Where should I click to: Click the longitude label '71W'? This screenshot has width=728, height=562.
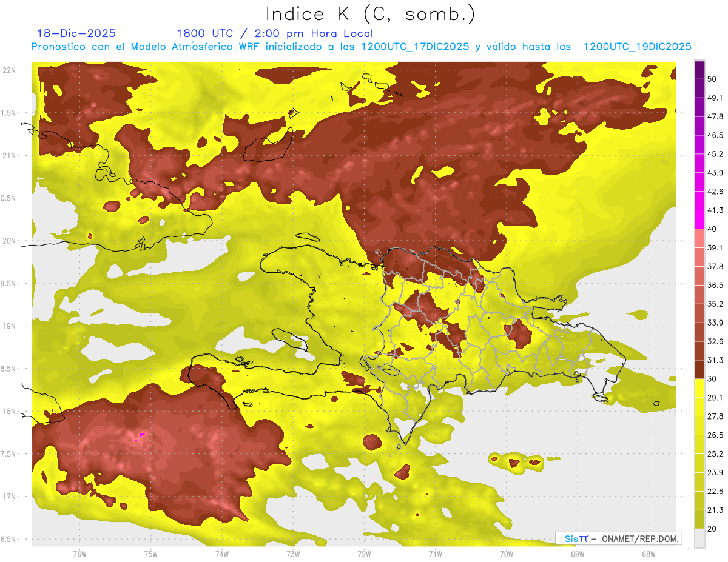435,554
